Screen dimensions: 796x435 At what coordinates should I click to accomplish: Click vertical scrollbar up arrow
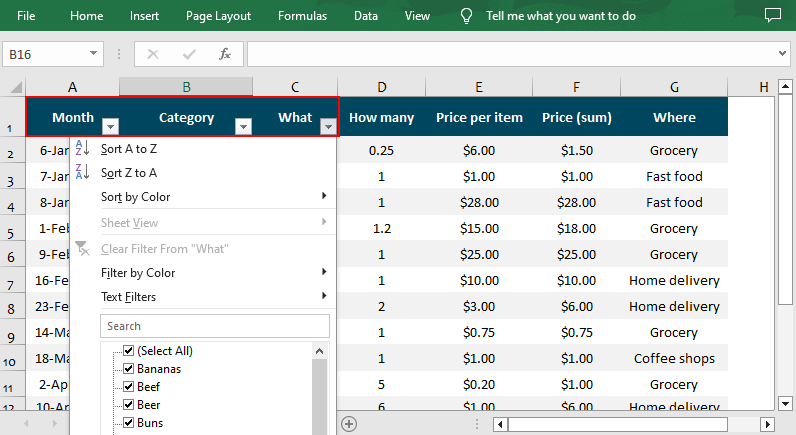coord(785,87)
